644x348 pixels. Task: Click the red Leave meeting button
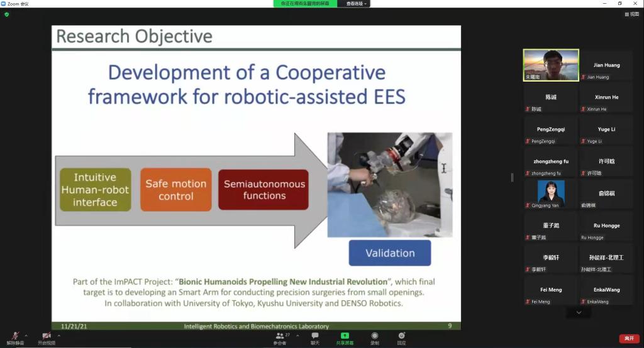[629, 339]
